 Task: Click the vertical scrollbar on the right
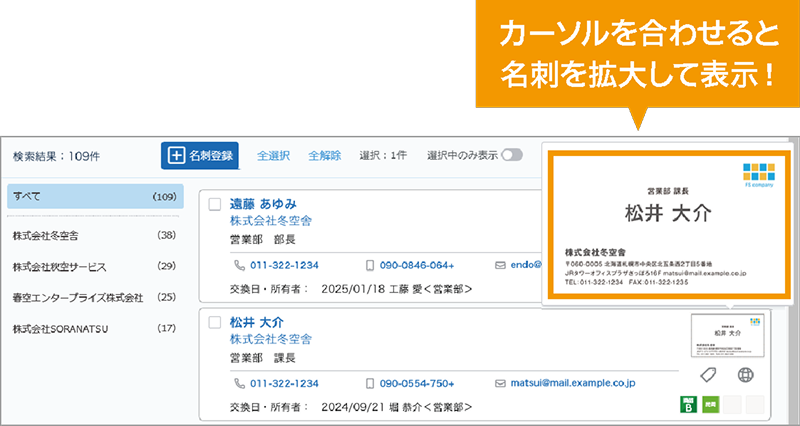794,281
